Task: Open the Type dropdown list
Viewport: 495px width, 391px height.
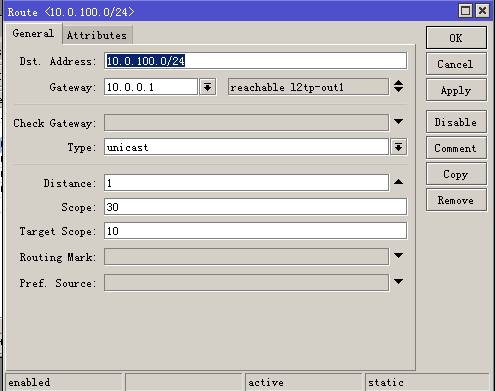Action: (x=398, y=147)
